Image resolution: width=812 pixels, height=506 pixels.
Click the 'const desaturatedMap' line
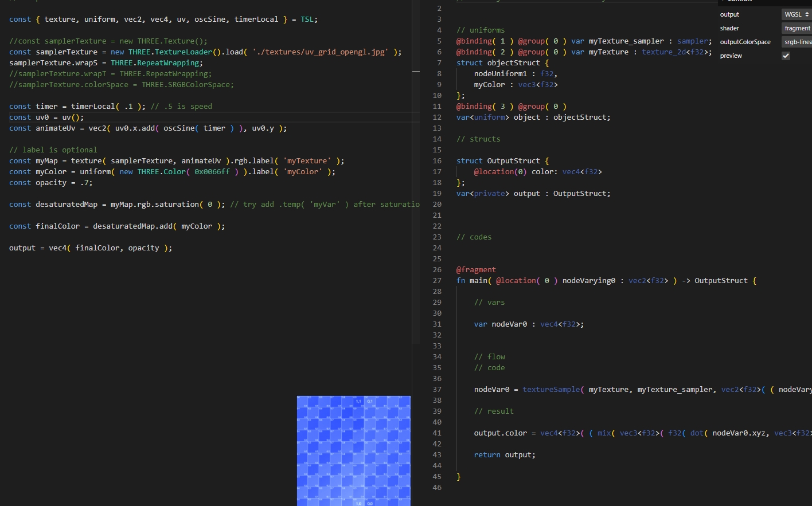pyautogui.click(x=214, y=205)
